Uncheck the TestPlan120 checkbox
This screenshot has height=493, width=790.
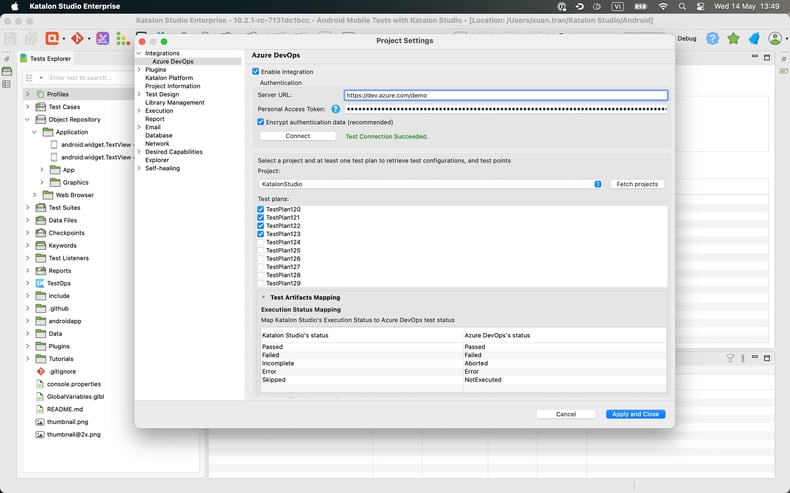click(x=260, y=209)
